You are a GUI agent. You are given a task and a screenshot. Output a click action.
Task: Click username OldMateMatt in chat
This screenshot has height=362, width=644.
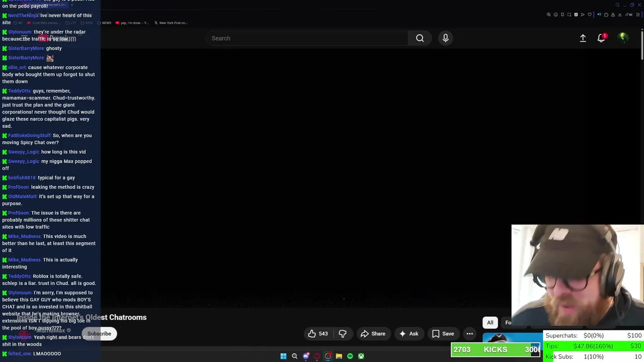coord(22,197)
